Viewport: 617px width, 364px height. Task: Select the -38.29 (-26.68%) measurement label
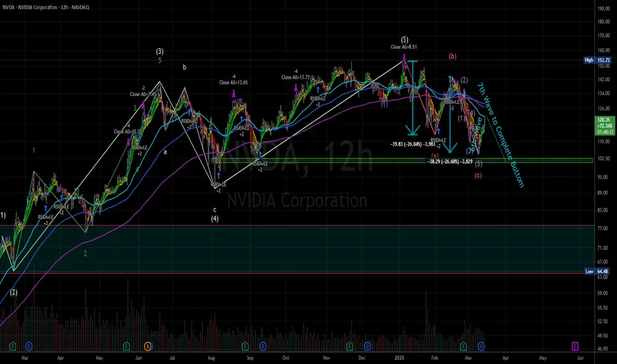450,161
